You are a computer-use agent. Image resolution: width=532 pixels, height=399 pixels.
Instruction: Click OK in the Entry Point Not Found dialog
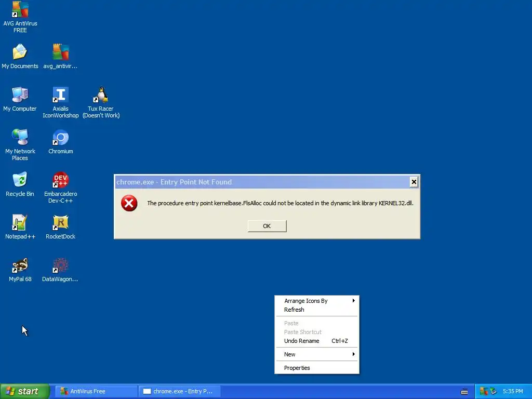pos(267,227)
